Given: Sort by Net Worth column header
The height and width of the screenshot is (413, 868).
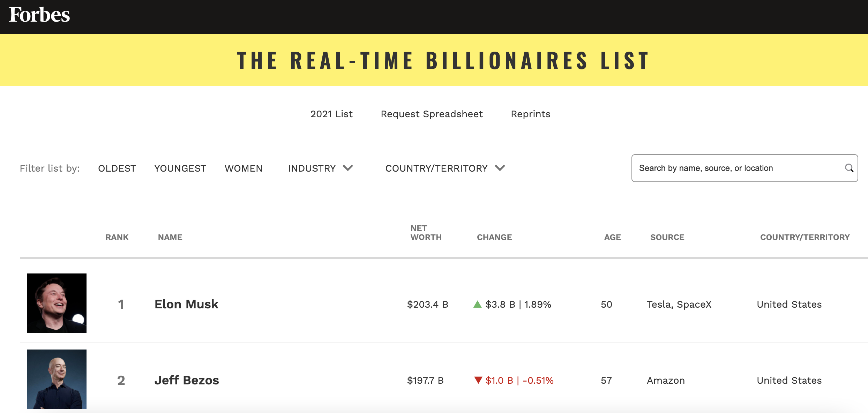Looking at the screenshot, I should pyautogui.click(x=426, y=233).
